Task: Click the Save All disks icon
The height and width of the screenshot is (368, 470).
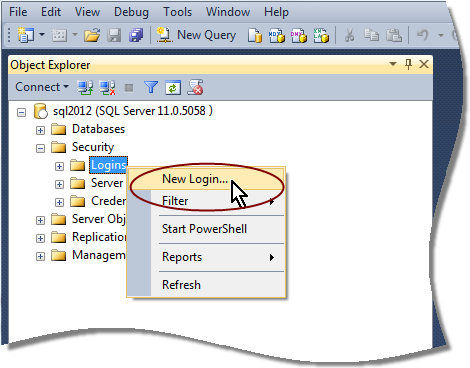Action: pyautogui.click(x=136, y=35)
